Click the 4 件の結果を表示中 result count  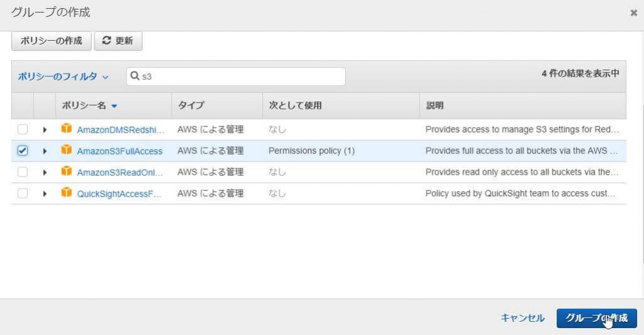580,74
